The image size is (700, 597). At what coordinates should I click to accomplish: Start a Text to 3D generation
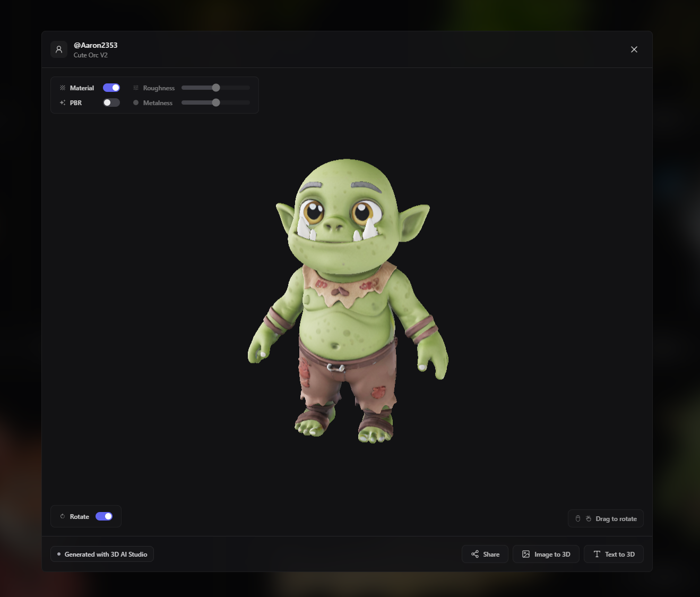coord(613,554)
